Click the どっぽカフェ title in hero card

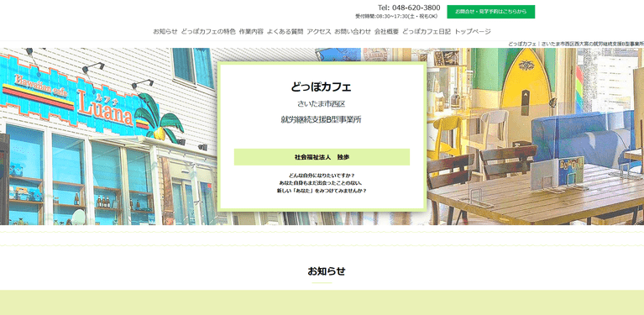click(322, 87)
